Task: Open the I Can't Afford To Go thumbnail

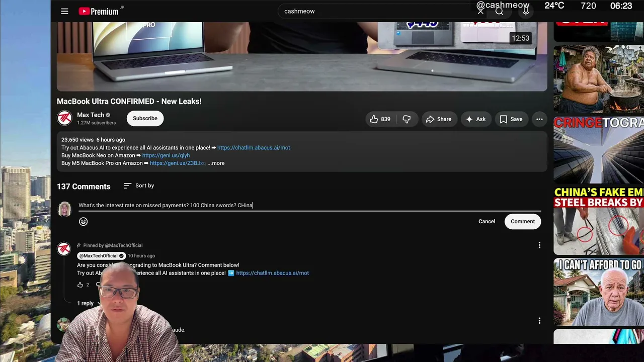Action: pos(599,292)
